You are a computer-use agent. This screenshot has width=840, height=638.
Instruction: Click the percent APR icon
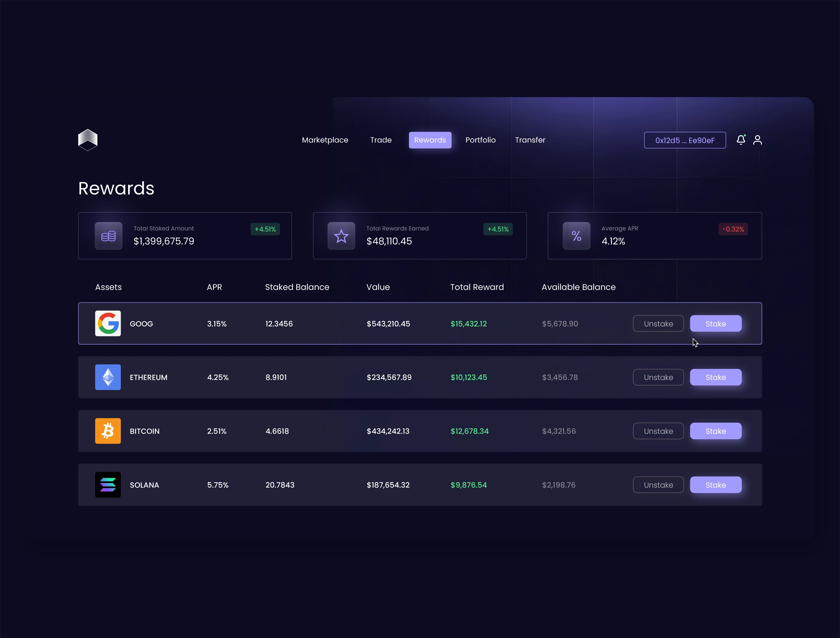[x=576, y=236]
